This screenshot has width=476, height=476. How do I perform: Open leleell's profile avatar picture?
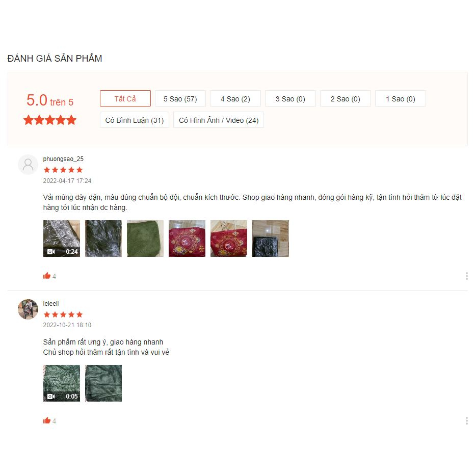[28, 309]
